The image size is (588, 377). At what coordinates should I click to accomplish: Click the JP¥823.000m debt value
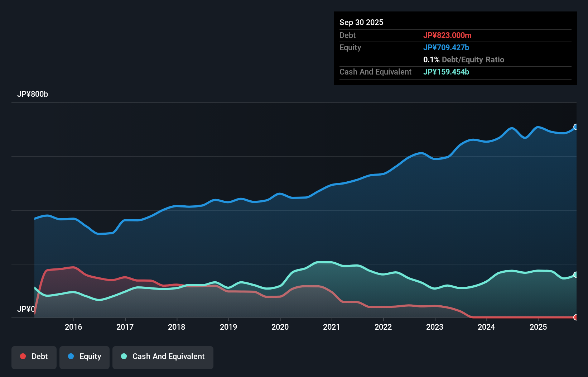[x=447, y=35]
